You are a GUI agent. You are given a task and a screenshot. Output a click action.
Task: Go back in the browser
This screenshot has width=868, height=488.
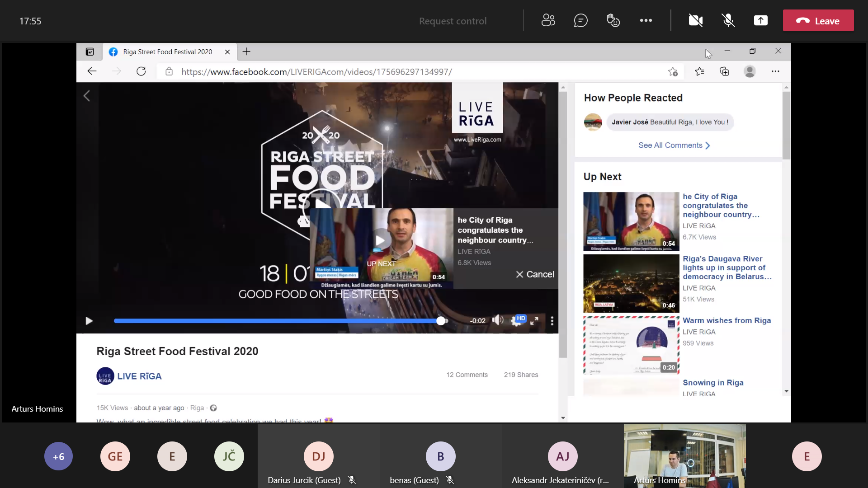coord(92,71)
